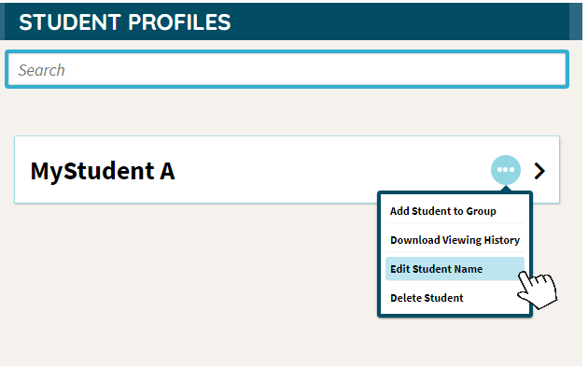Select Download Viewing History from the menu
Image resolution: width=588 pixels, height=368 pixels.
click(x=455, y=240)
